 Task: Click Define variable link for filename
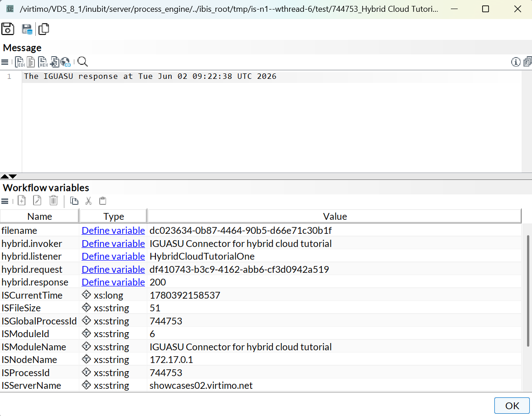(113, 230)
